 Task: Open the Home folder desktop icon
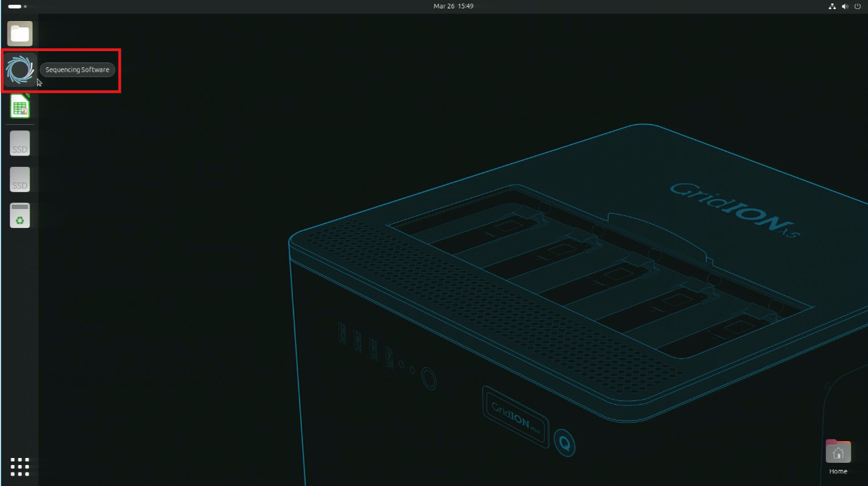coord(838,455)
